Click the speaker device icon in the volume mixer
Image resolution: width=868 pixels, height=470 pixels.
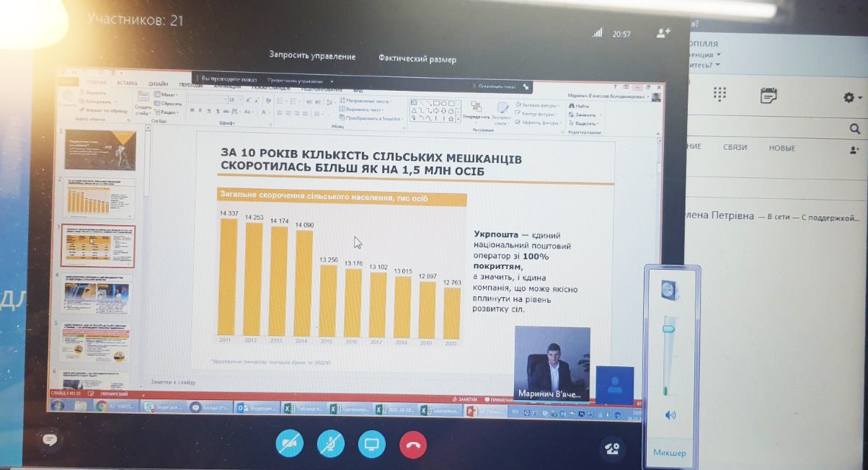coord(670,290)
